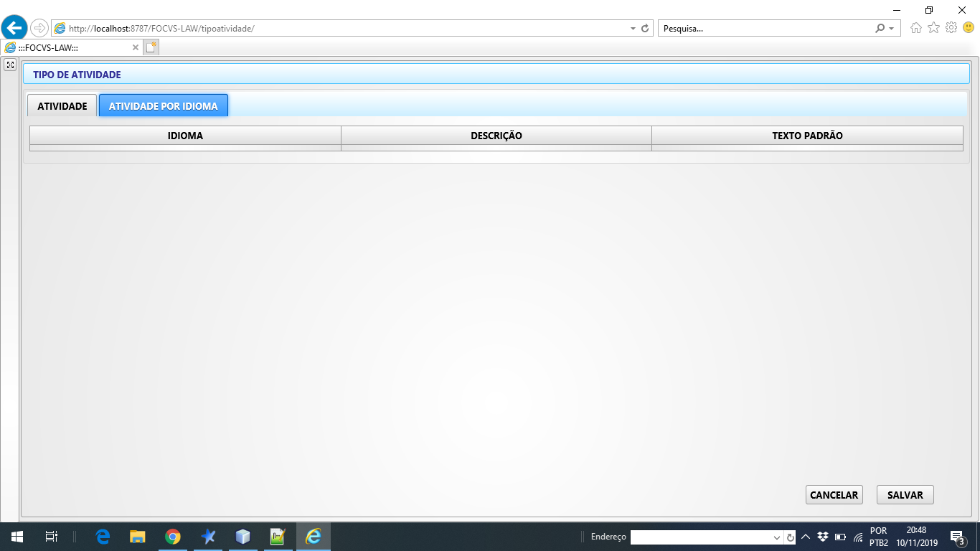Open the Windows Start menu
980x551 pixels.
pyautogui.click(x=17, y=537)
